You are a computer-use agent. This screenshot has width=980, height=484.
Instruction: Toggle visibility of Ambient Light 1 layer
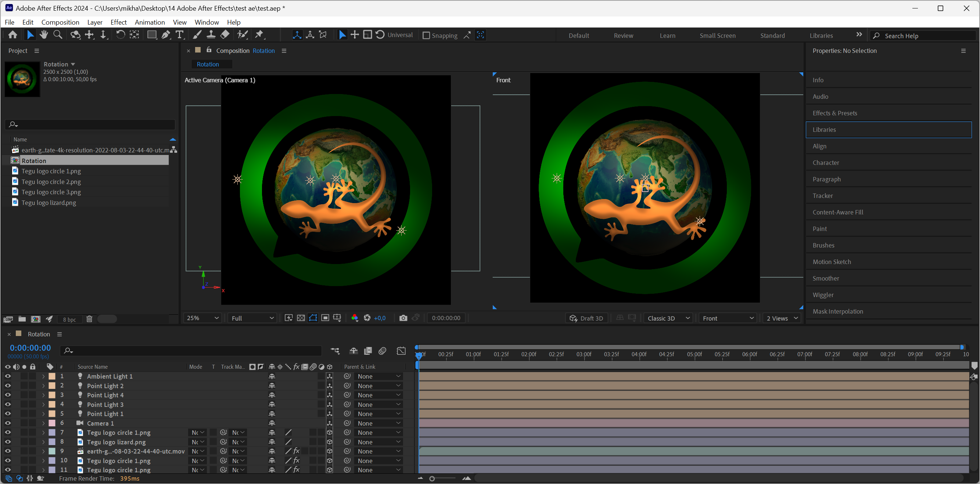click(8, 376)
